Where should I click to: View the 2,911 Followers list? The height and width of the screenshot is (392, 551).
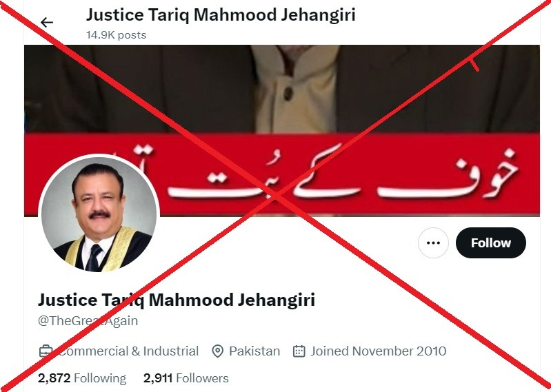pyautogui.click(x=186, y=378)
